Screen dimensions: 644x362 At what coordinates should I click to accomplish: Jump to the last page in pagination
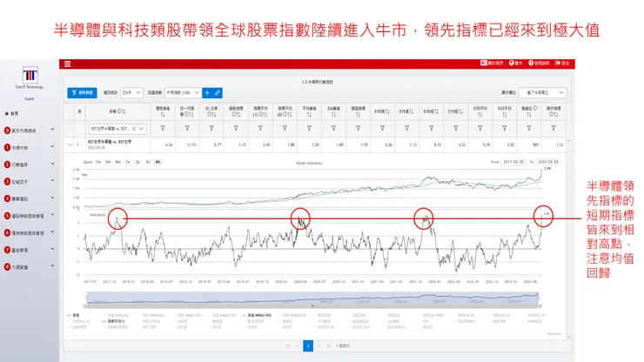[x=328, y=346]
